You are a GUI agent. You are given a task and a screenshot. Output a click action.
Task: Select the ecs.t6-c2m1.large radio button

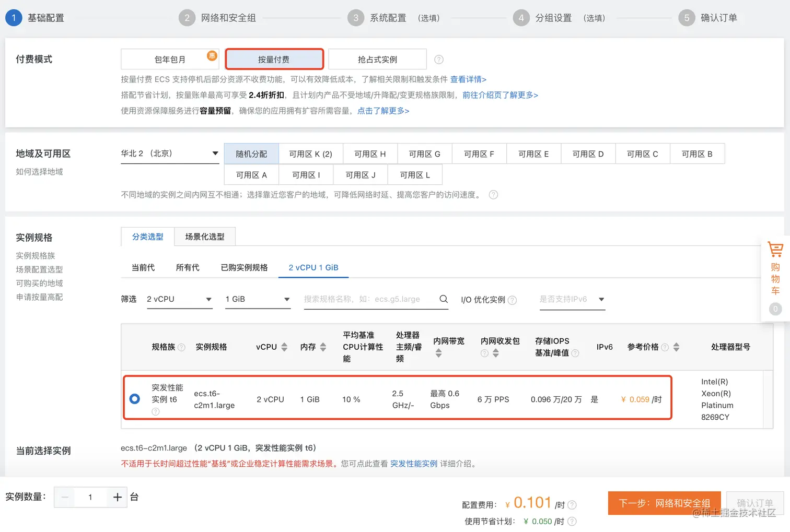pyautogui.click(x=134, y=399)
